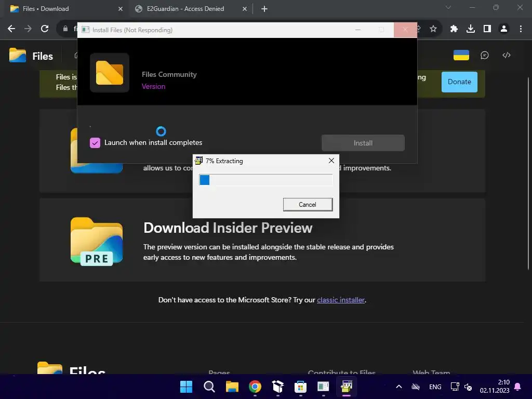532x399 pixels.
Task: Click the extractor icon in the Extracting title bar
Action: pyautogui.click(x=199, y=161)
